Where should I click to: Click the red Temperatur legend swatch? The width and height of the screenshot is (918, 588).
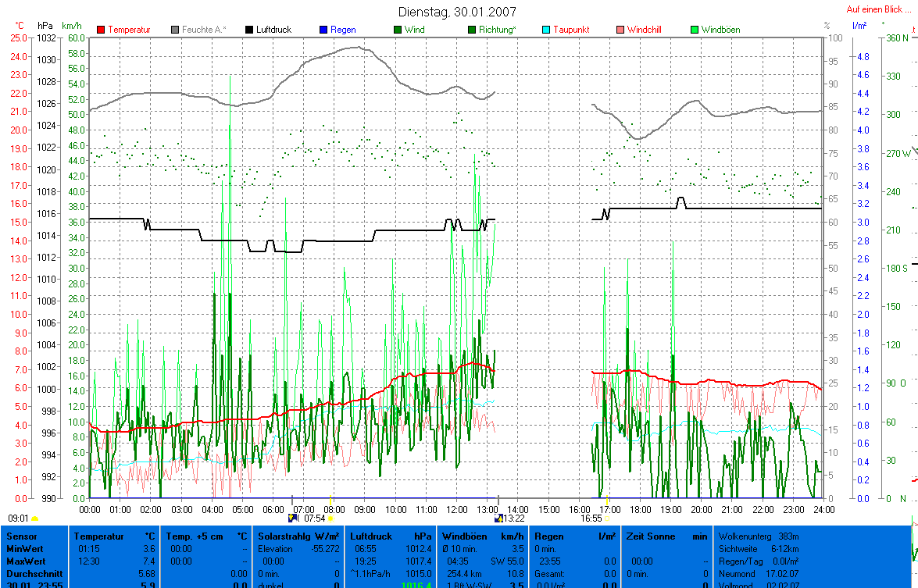coord(101,30)
